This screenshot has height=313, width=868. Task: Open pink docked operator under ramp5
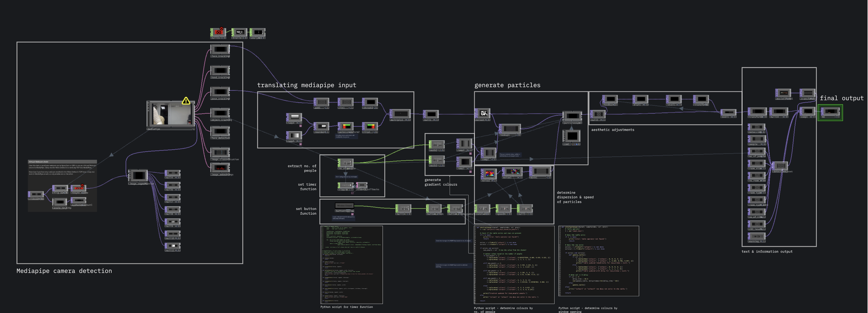pyautogui.click(x=300, y=144)
